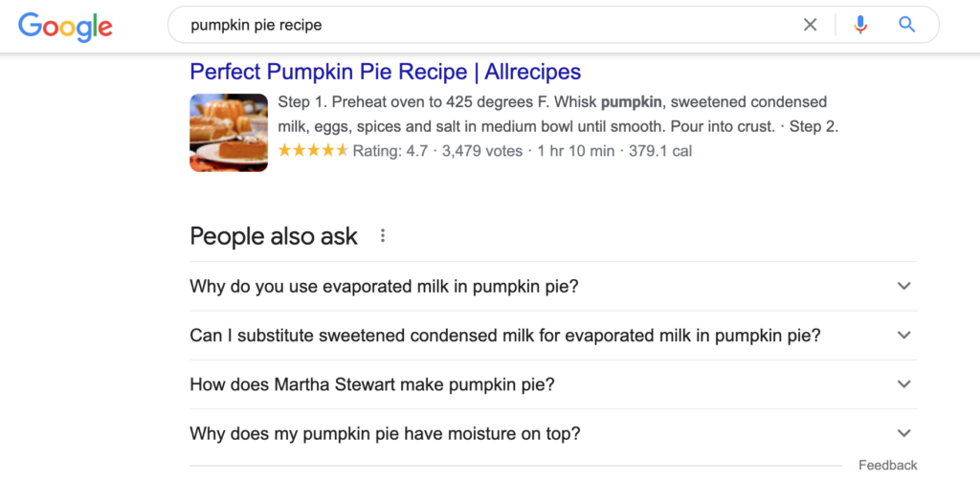This screenshot has height=501, width=980.
Task: Click 'Why do you use evaporated milk' question text
Action: click(x=384, y=286)
